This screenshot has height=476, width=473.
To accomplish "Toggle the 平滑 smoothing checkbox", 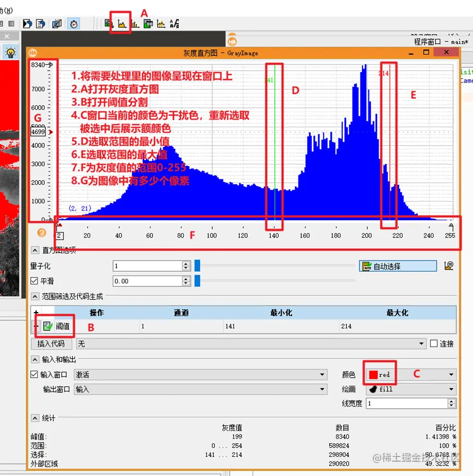I will [34, 281].
